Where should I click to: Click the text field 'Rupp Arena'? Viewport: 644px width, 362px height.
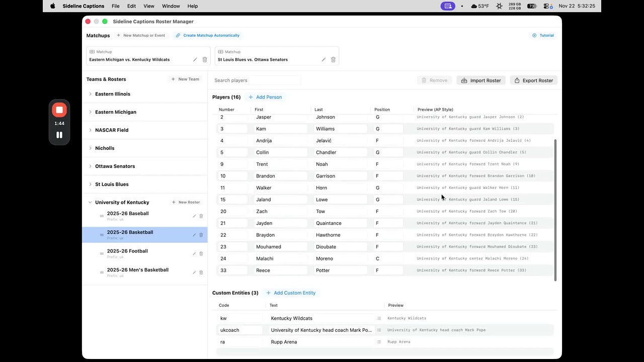coord(321,342)
